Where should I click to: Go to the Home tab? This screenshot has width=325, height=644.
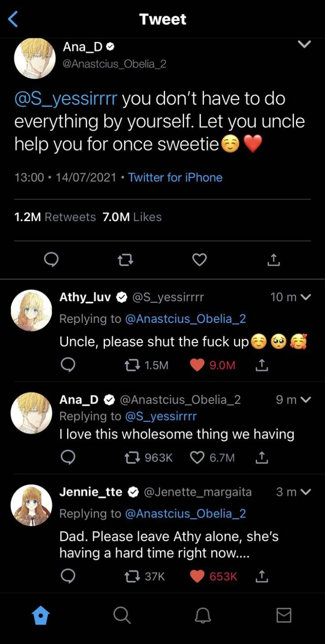click(x=41, y=615)
